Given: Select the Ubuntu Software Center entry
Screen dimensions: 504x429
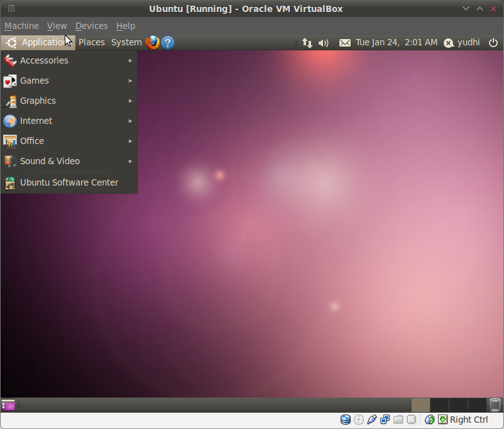Looking at the screenshot, I should [69, 183].
